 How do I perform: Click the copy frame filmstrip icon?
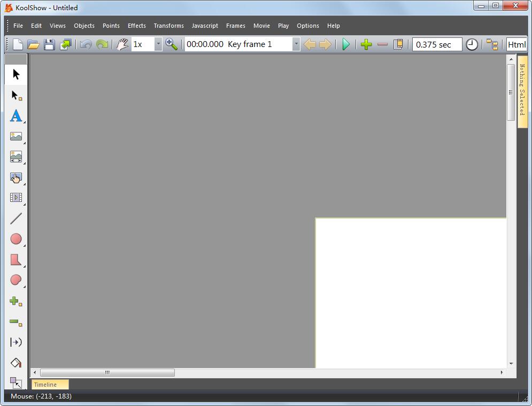[x=398, y=44]
